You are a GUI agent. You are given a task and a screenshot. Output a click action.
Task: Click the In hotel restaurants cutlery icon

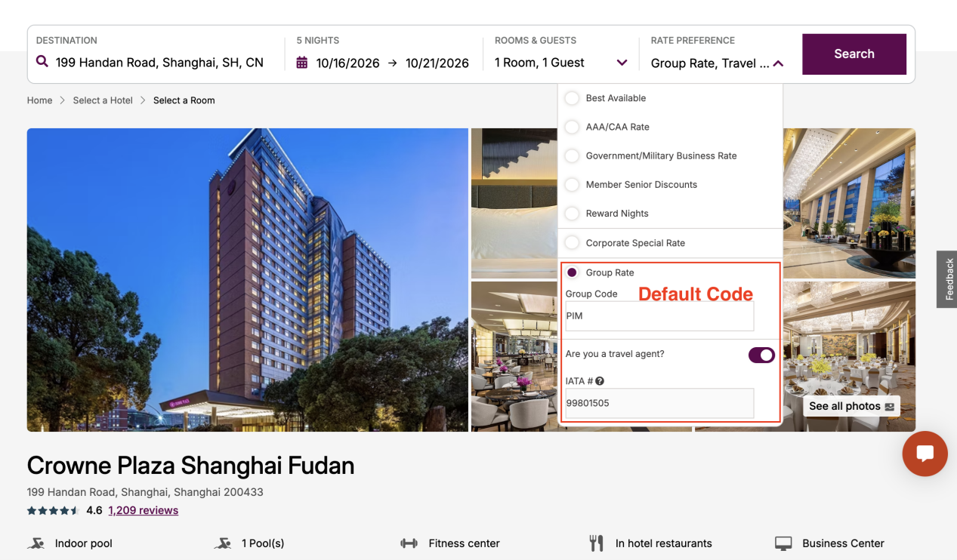(596, 543)
